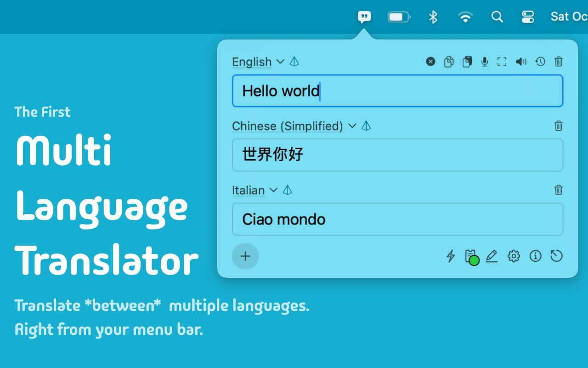
Task: Play English text aloud with speaker
Action: tap(521, 62)
